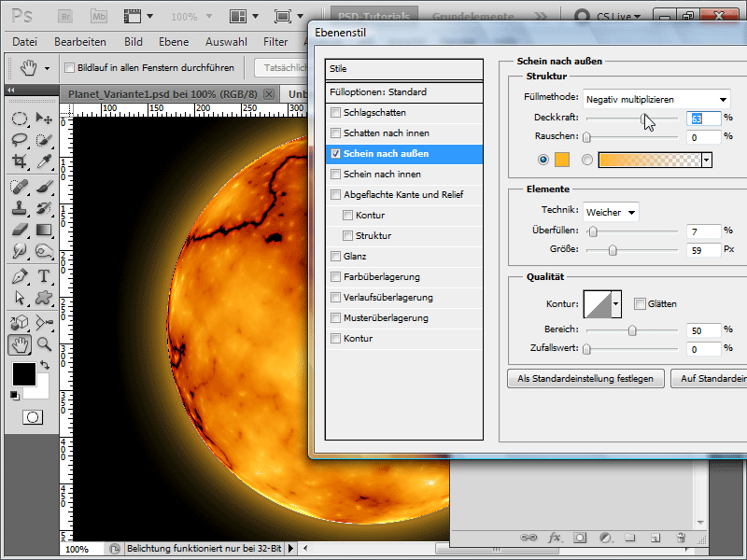Click Als Standardeinstellung festlegen button
747x560 pixels.
[585, 379]
